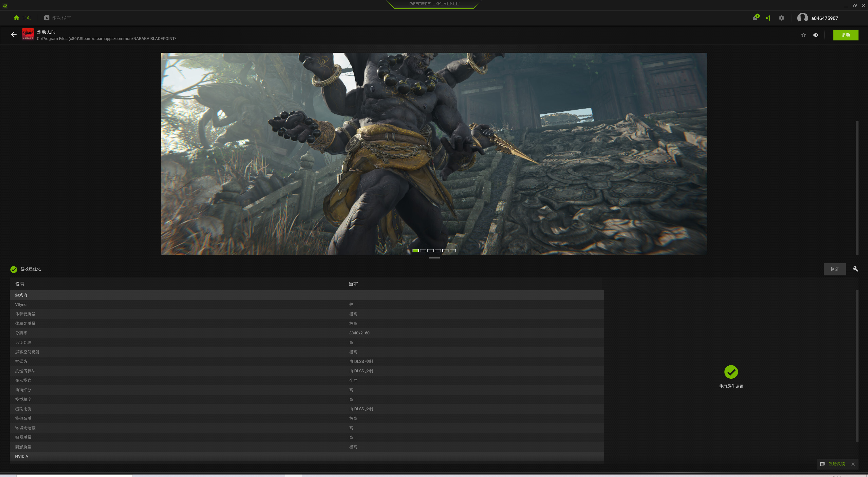The width and height of the screenshot is (868, 477).
Task: Click the feedback chat icon
Action: click(822, 464)
